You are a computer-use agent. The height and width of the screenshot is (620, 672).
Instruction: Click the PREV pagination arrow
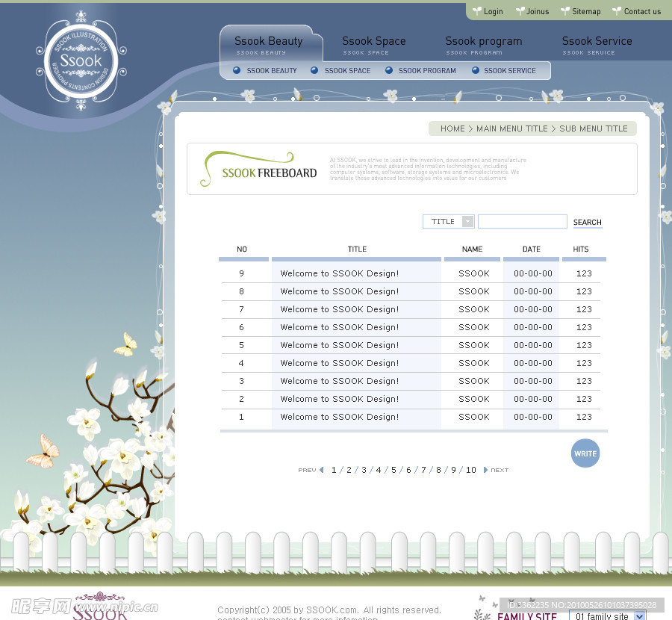pyautogui.click(x=321, y=470)
